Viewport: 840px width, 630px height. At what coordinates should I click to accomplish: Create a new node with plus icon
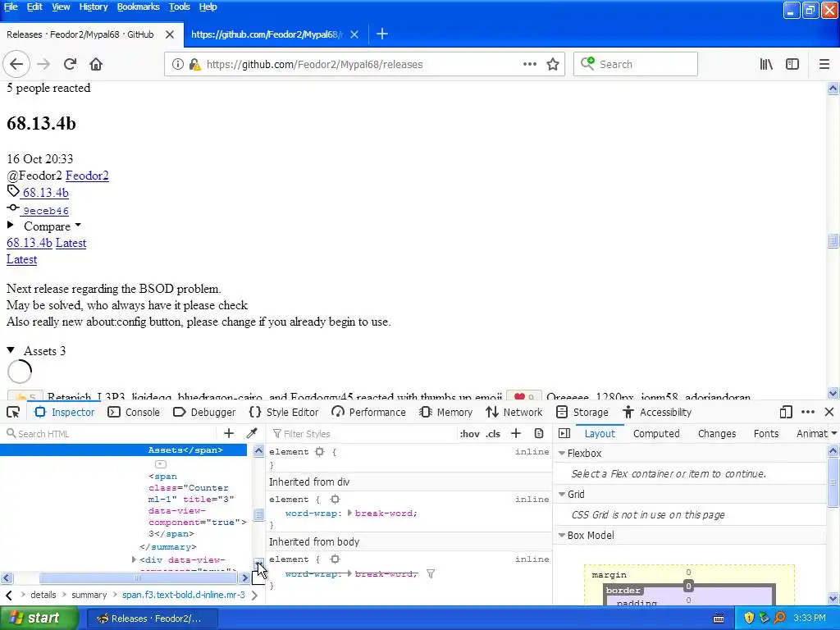[229, 433]
